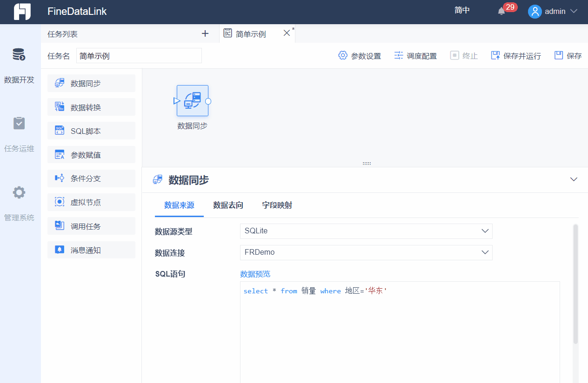Switch to the 数据去向 tab

pos(228,205)
